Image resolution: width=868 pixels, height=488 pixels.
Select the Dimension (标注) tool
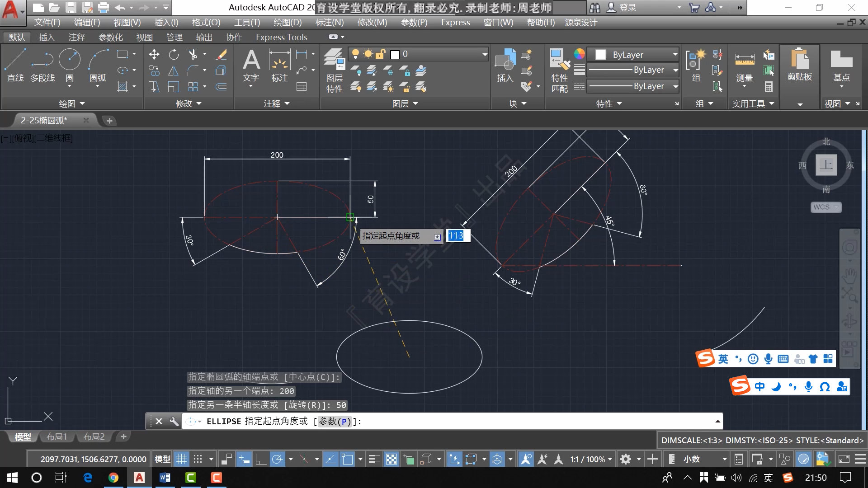(279, 66)
